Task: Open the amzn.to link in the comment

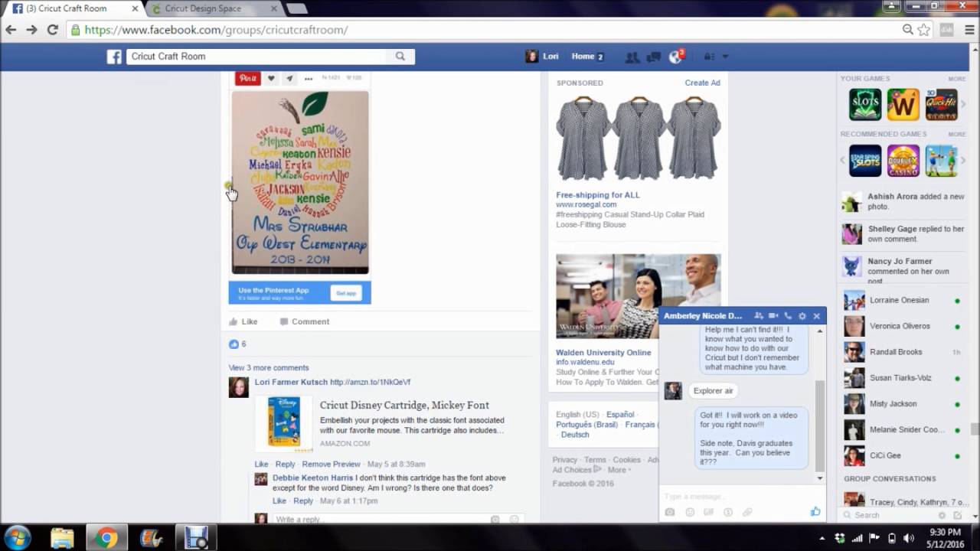Action: [371, 383]
